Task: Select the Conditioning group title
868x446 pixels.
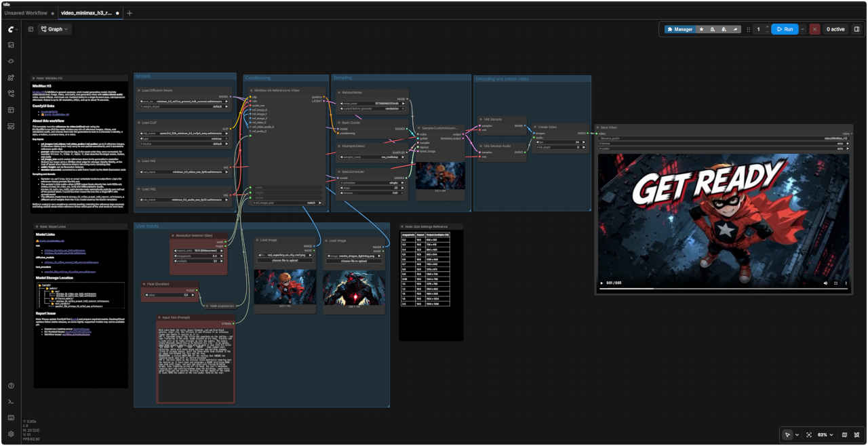Action: (x=257, y=78)
